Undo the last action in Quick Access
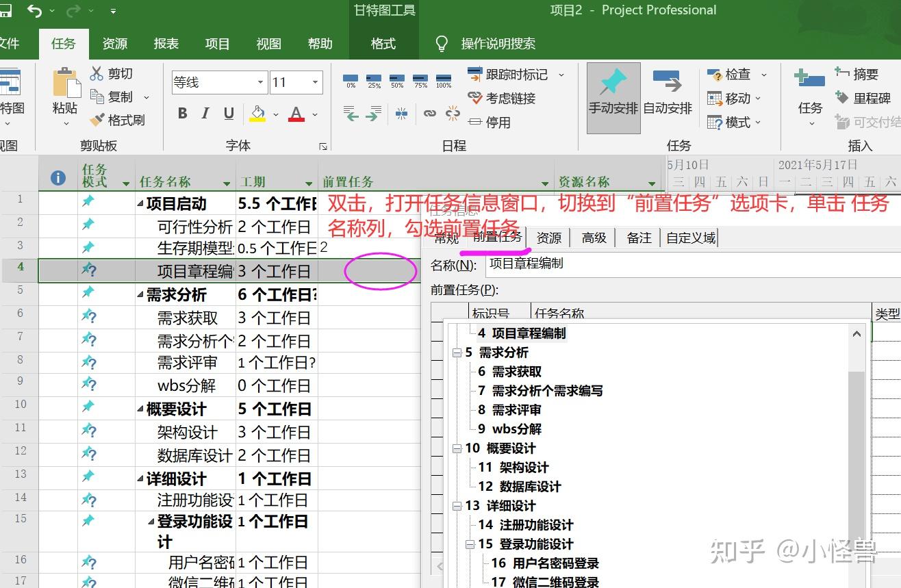 34,10
